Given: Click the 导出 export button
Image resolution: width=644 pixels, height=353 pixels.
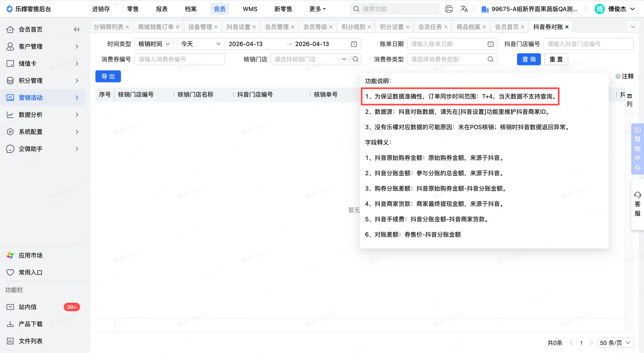Looking at the screenshot, I should 108,76.
